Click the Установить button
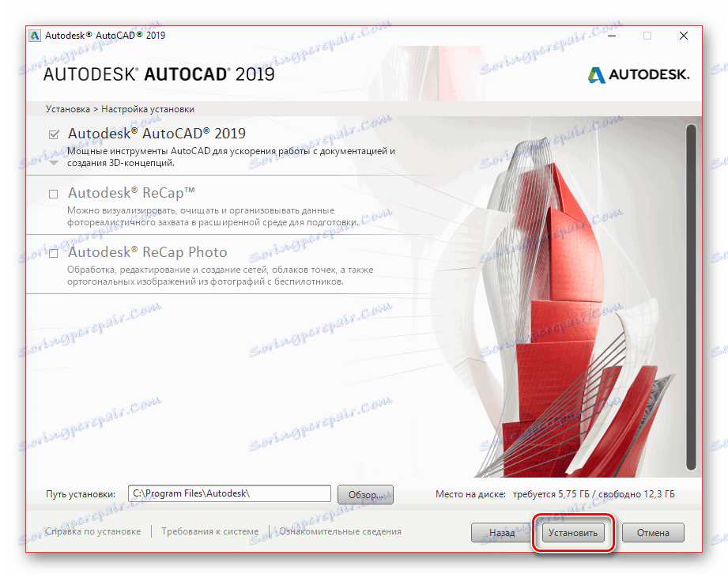Image resolution: width=728 pixels, height=578 pixels. (573, 532)
